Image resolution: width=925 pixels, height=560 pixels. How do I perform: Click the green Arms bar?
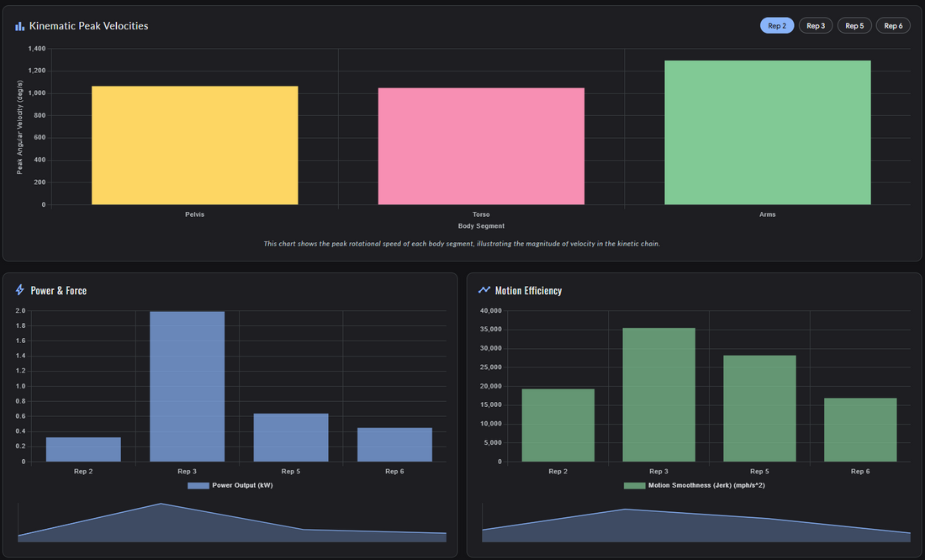[x=767, y=133]
